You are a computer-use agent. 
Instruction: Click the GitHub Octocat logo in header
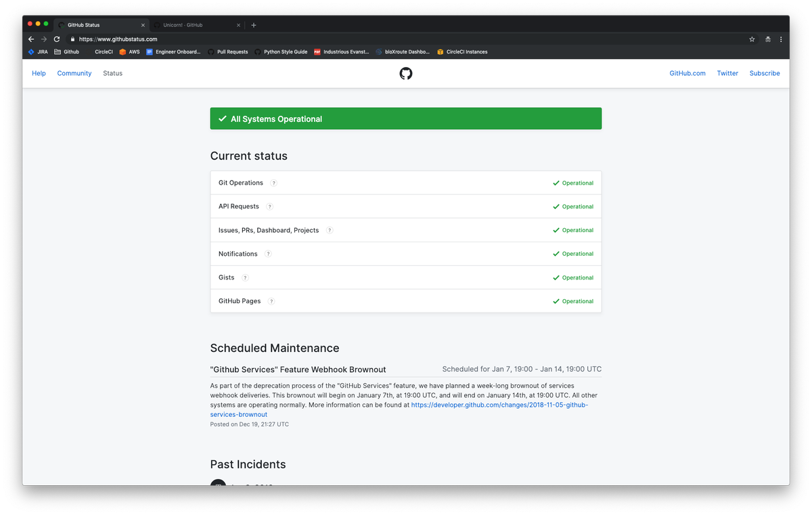pyautogui.click(x=406, y=73)
